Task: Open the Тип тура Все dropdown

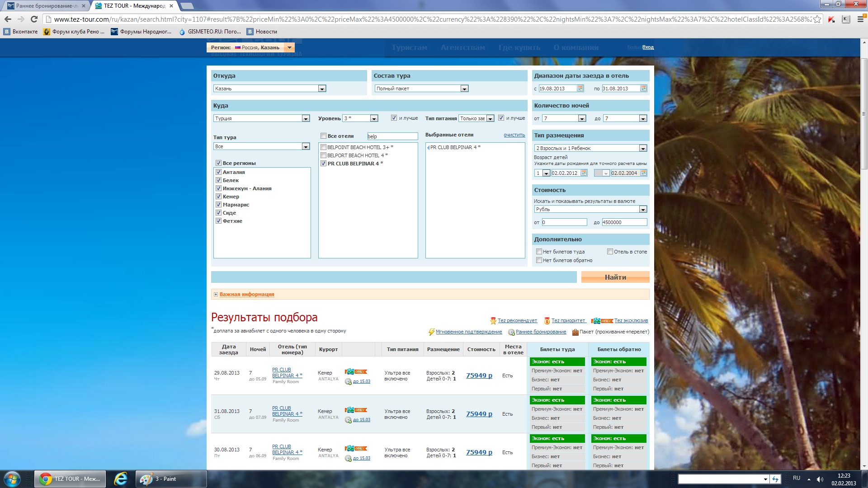Action: (261, 146)
